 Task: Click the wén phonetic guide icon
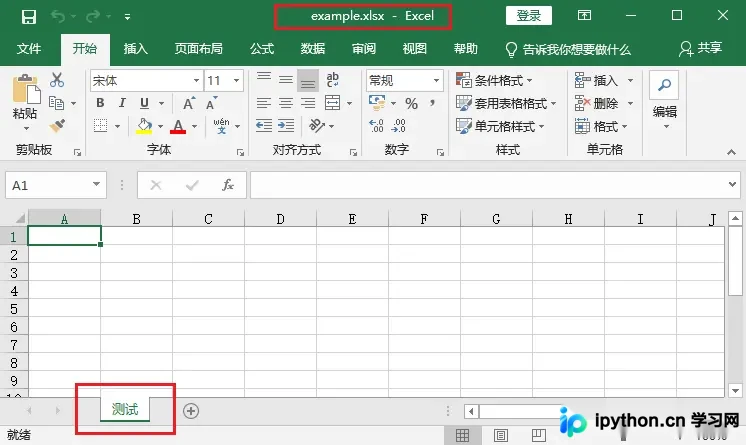pyautogui.click(x=221, y=126)
